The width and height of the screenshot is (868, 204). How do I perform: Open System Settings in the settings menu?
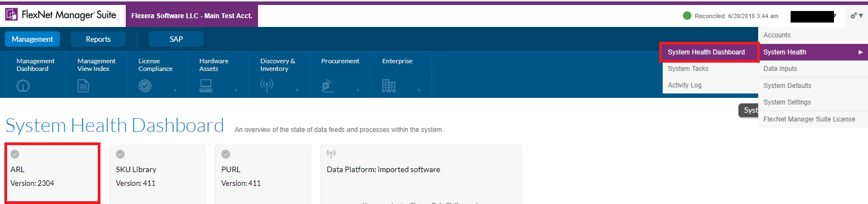787,102
